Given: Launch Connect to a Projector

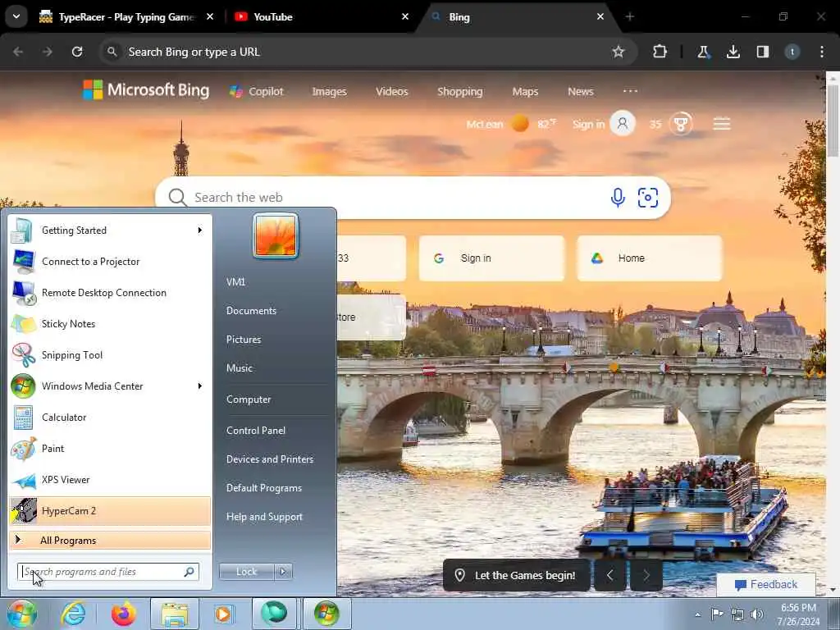Looking at the screenshot, I should point(110,262).
